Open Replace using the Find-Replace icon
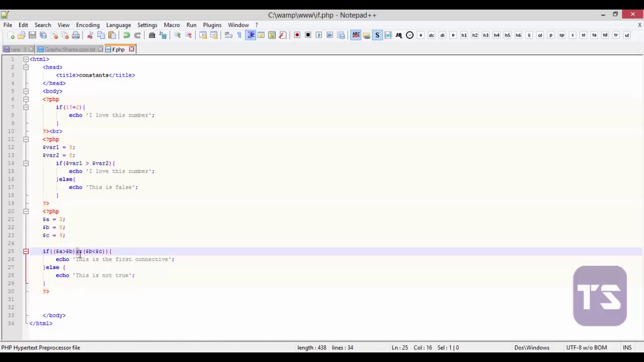This screenshot has width=644, height=362. pyautogui.click(x=163, y=35)
